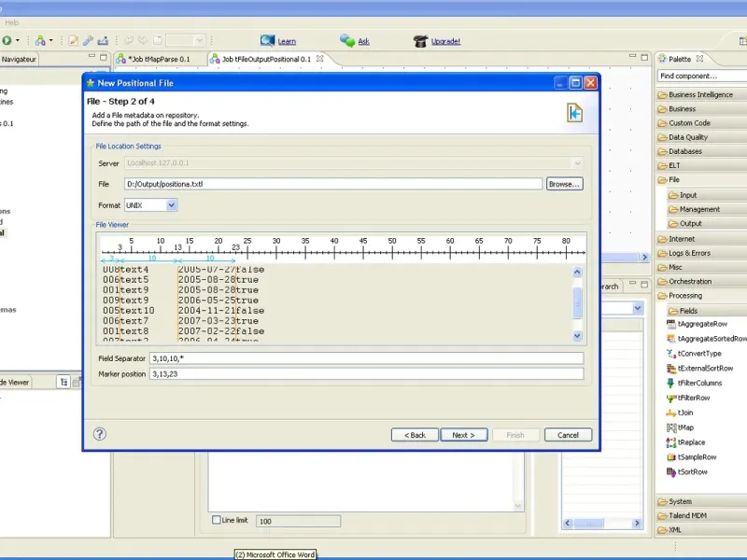Select the tJoin component icon
747x560 pixels.
coord(670,413)
